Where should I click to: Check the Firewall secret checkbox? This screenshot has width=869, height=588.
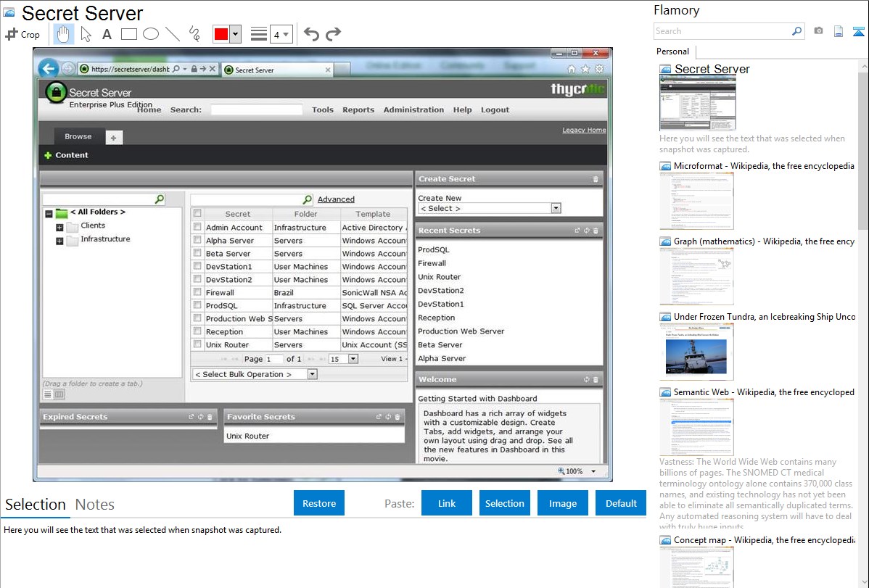click(197, 292)
